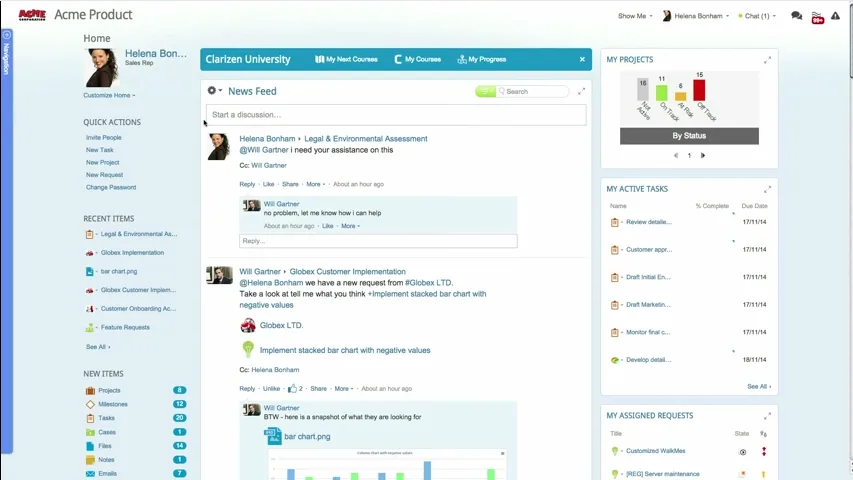Click the Cases folder icon in New Items

coord(90,432)
